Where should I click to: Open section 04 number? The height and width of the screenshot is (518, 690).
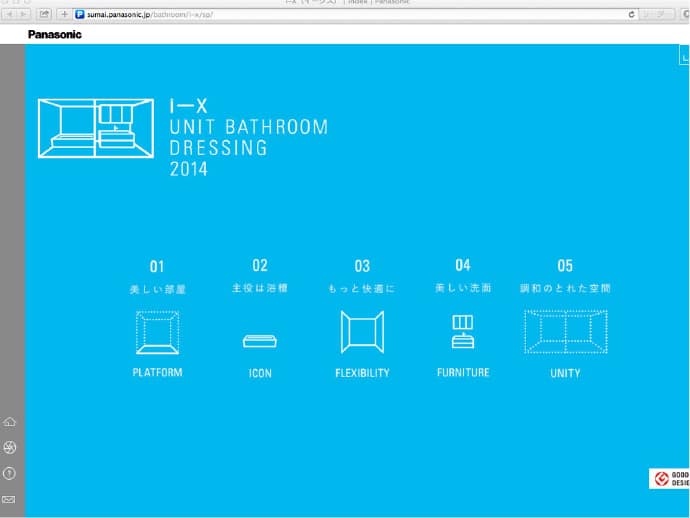pyautogui.click(x=463, y=265)
